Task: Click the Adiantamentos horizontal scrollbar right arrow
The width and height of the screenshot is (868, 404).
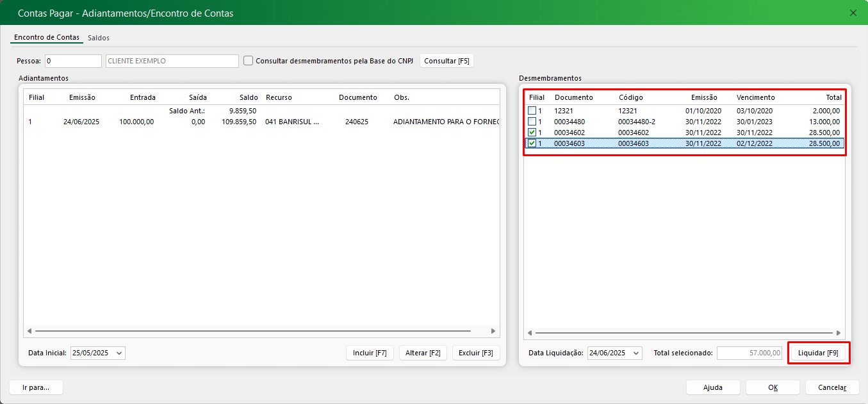Action: point(493,331)
